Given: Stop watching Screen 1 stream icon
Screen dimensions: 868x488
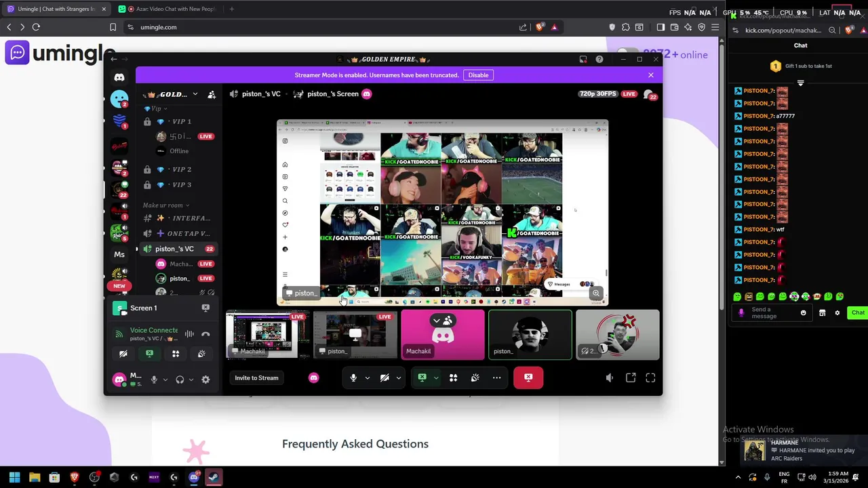Looking at the screenshot, I should (x=205, y=308).
